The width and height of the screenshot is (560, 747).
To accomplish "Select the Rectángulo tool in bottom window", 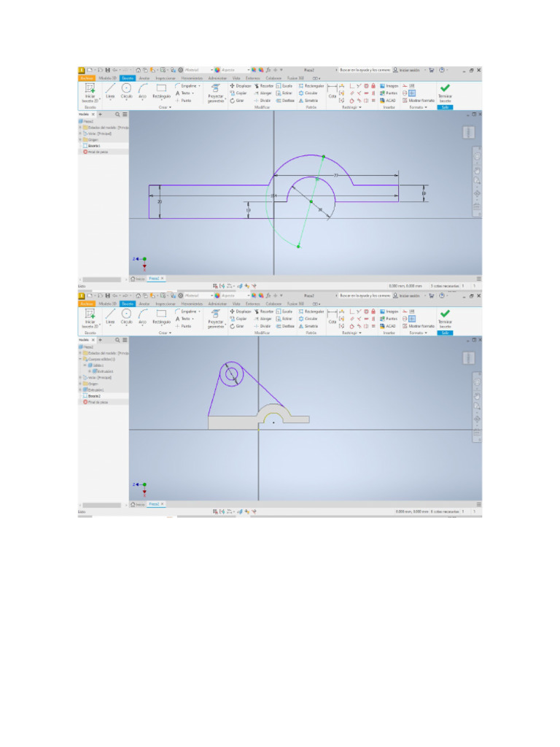I will [161, 317].
